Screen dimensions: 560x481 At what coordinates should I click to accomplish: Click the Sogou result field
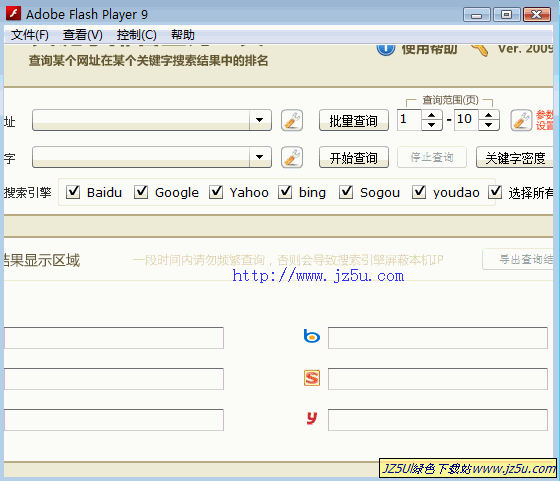click(438, 379)
